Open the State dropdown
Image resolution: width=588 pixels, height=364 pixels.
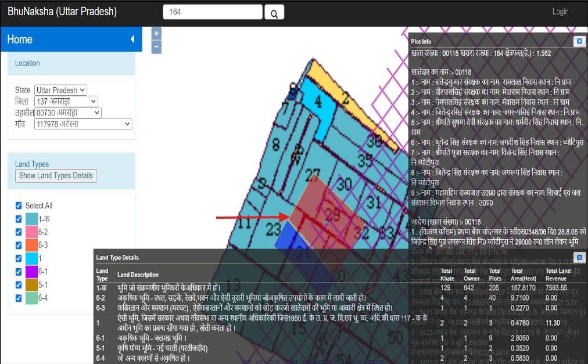pyautogui.click(x=60, y=90)
